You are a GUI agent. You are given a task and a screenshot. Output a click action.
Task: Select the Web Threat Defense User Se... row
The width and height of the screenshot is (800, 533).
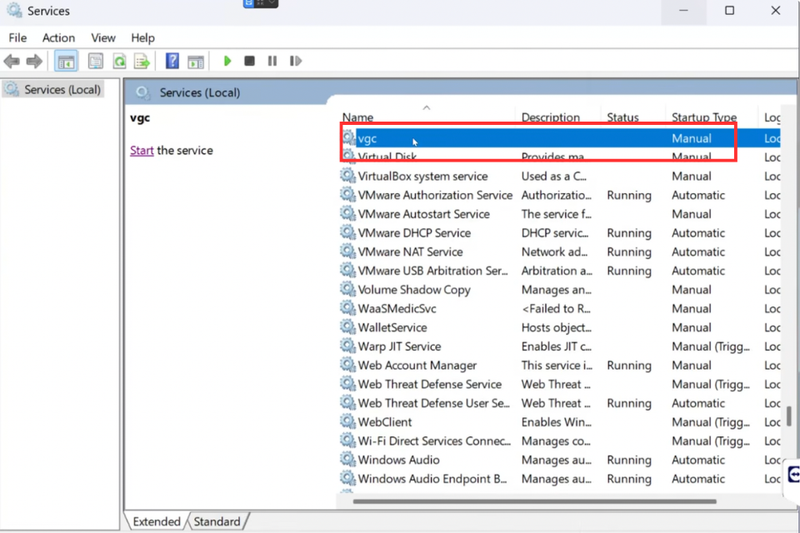pos(560,402)
